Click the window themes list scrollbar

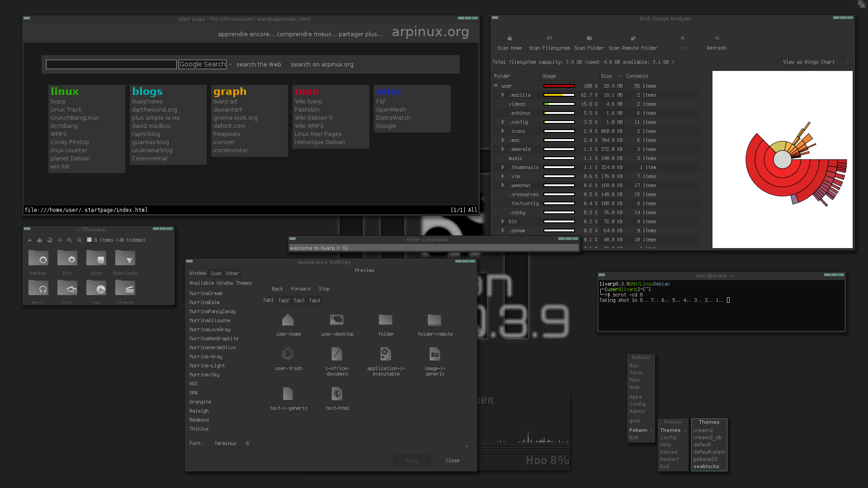(x=250, y=386)
